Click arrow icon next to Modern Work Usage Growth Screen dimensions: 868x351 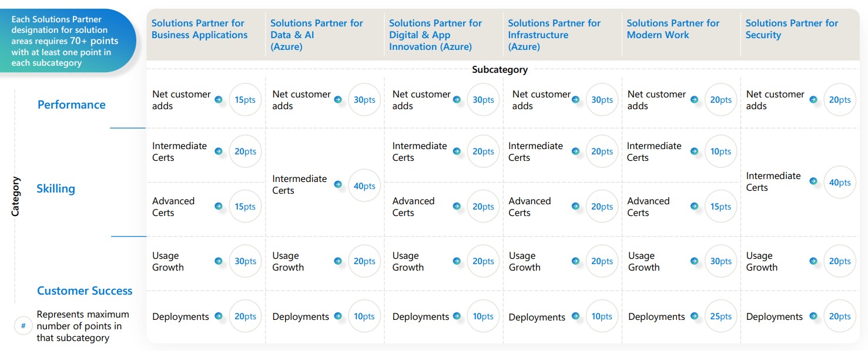point(695,261)
